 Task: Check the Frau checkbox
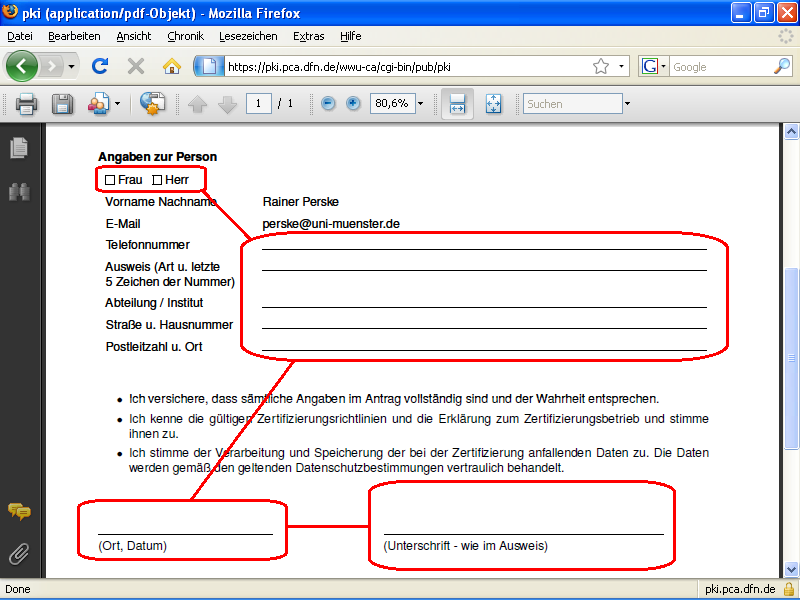point(110,180)
